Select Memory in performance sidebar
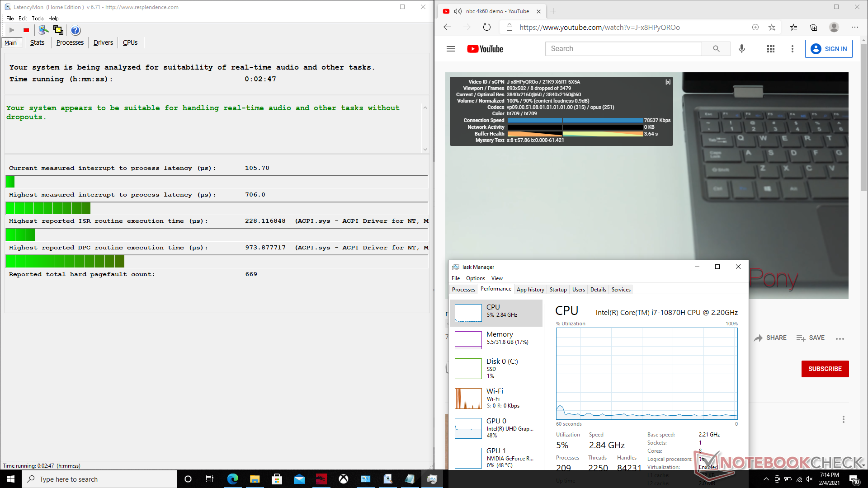This screenshot has width=868, height=488. point(496,338)
